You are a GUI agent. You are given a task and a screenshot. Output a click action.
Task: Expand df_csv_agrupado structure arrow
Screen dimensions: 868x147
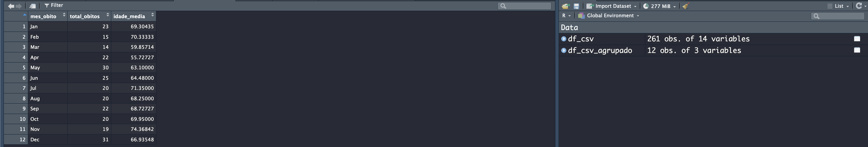[564, 50]
